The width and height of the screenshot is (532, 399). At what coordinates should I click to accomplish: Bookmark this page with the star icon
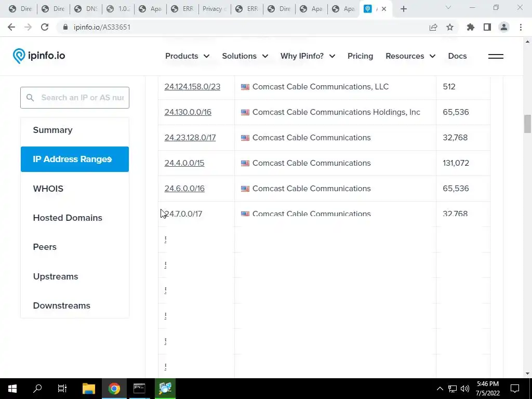[450, 27]
